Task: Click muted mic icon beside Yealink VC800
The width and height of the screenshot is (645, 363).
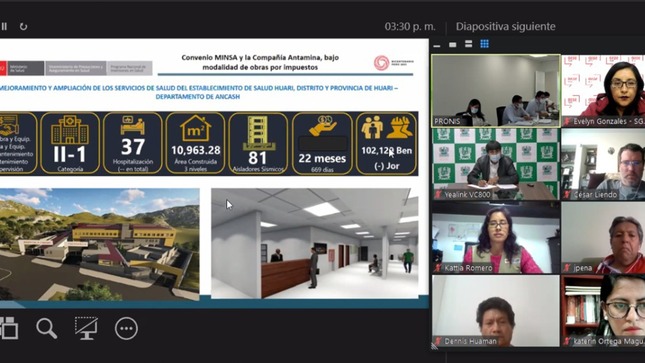Action: point(438,195)
